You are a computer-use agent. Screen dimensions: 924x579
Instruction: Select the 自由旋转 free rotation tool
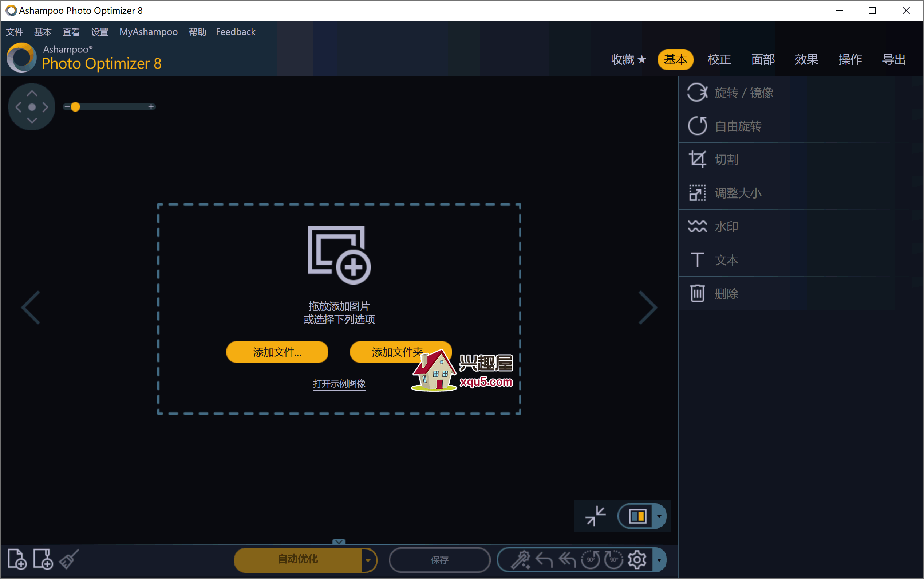pyautogui.click(x=801, y=126)
